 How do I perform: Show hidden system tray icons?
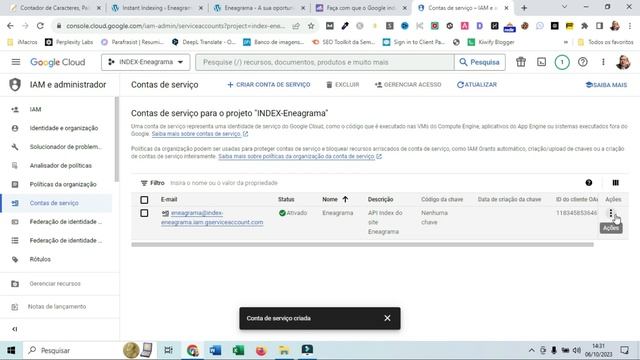click(531, 350)
